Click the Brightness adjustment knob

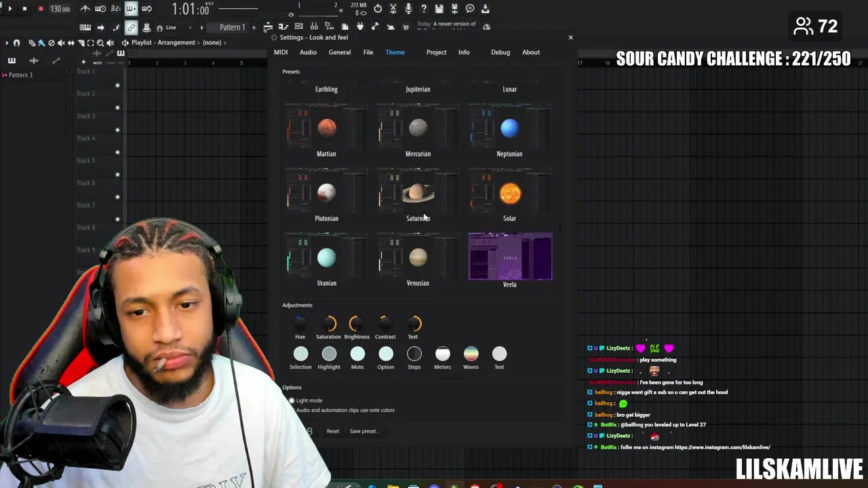click(x=356, y=324)
